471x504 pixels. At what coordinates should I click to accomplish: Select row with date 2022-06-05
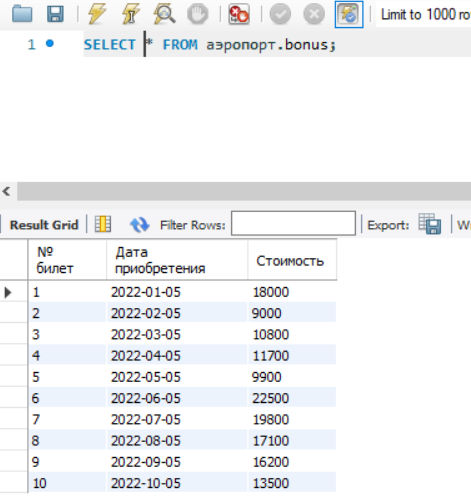pyautogui.click(x=182, y=398)
